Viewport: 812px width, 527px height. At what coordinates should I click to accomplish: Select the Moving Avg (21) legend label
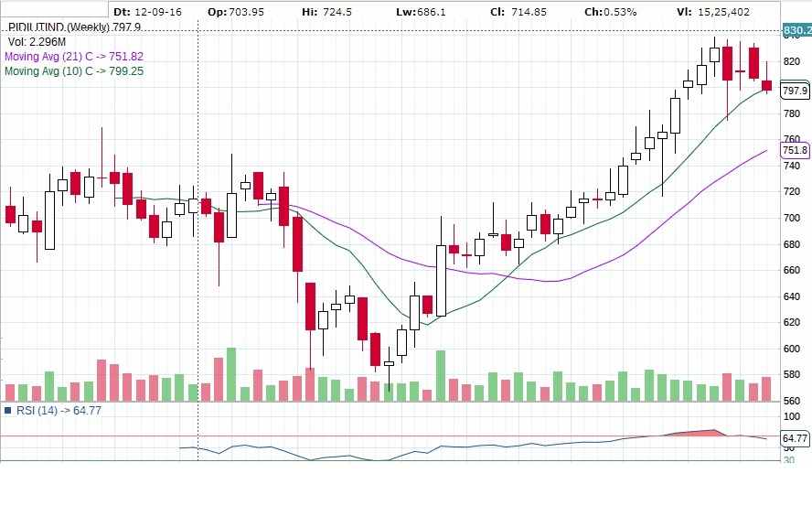point(74,57)
